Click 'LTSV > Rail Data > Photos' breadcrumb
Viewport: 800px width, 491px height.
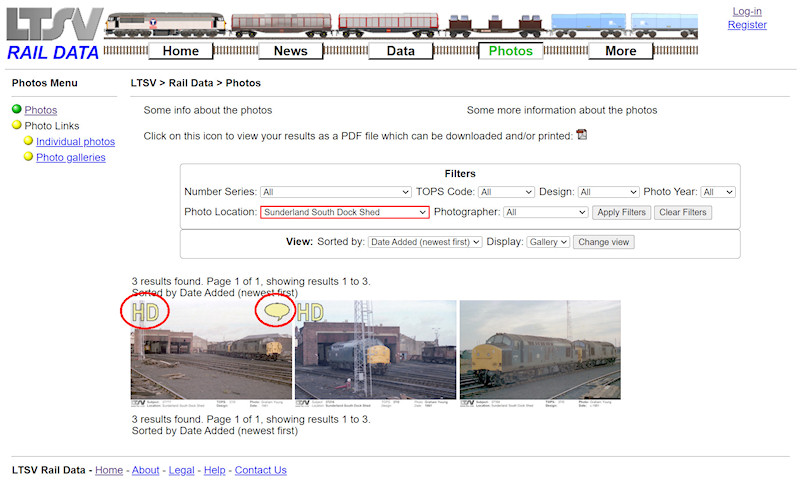pos(195,83)
